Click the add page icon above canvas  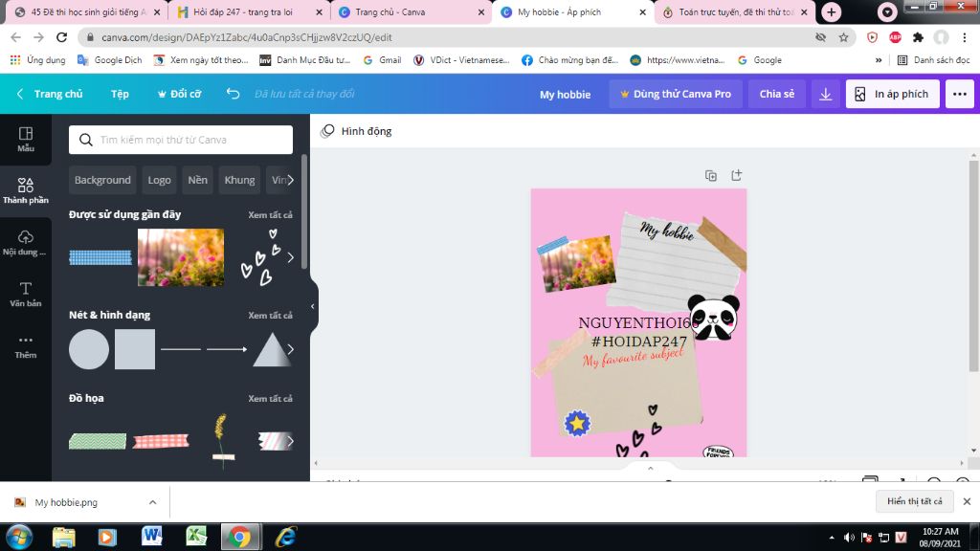tap(737, 176)
